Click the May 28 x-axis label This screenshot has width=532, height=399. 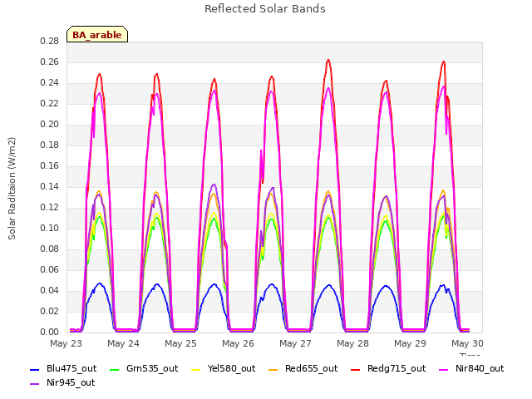[352, 343]
